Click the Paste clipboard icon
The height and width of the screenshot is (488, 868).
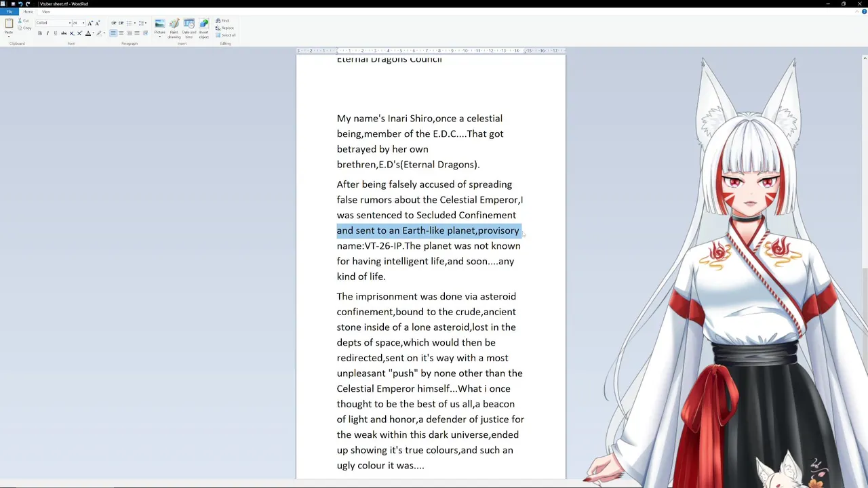[x=9, y=23]
